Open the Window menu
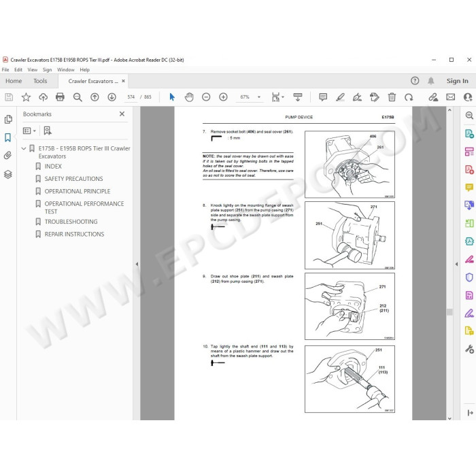Screen dimensions: 476x476 coord(65,70)
